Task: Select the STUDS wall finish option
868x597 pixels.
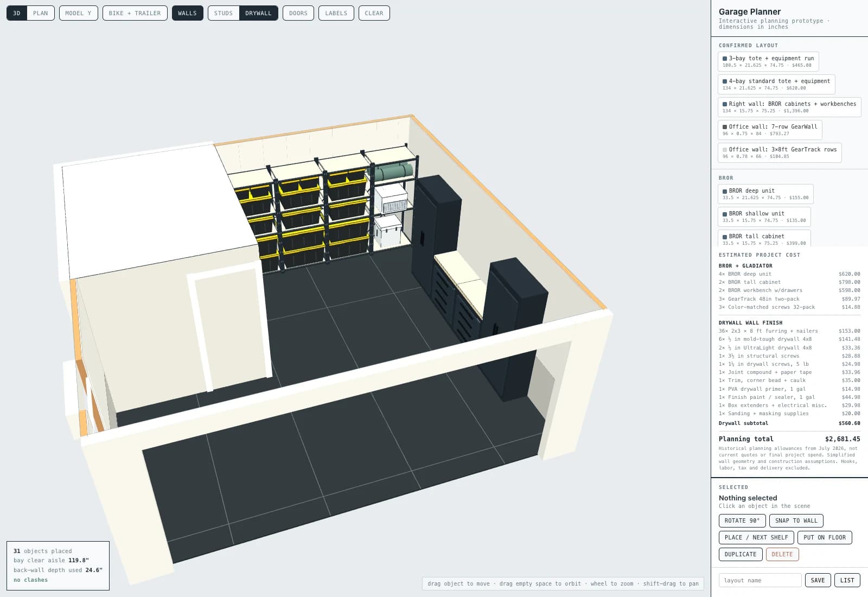Action: [224, 13]
